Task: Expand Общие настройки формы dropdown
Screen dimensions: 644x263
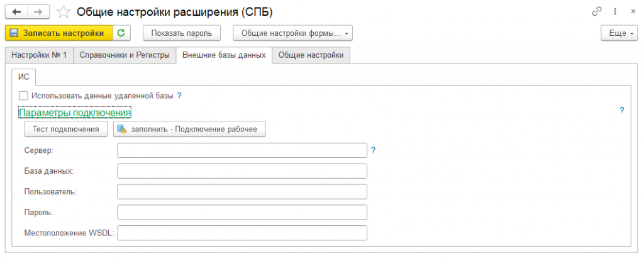Action: tap(292, 33)
